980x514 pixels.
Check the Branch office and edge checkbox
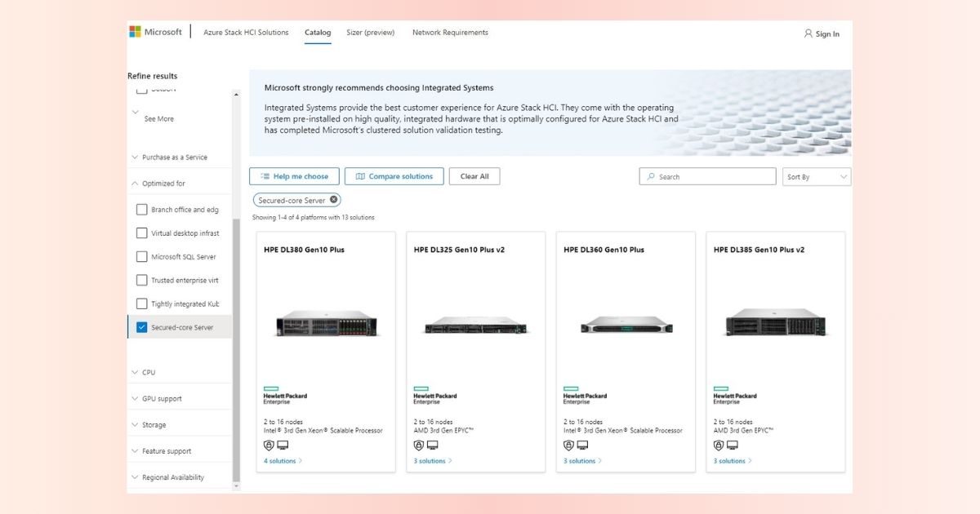[142, 210]
